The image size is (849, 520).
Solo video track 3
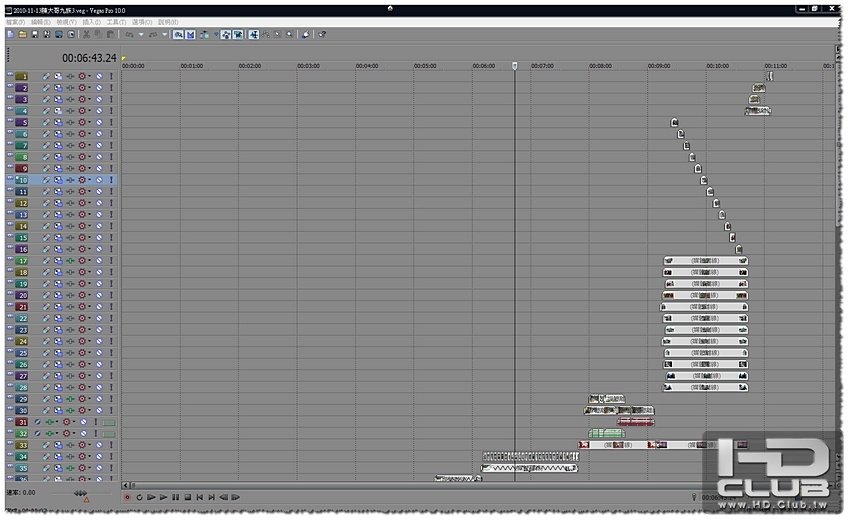pyautogui.click(x=111, y=99)
